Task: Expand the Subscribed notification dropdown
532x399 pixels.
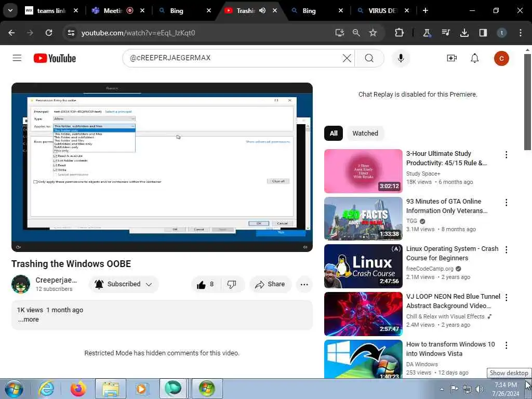Action: click(x=149, y=284)
